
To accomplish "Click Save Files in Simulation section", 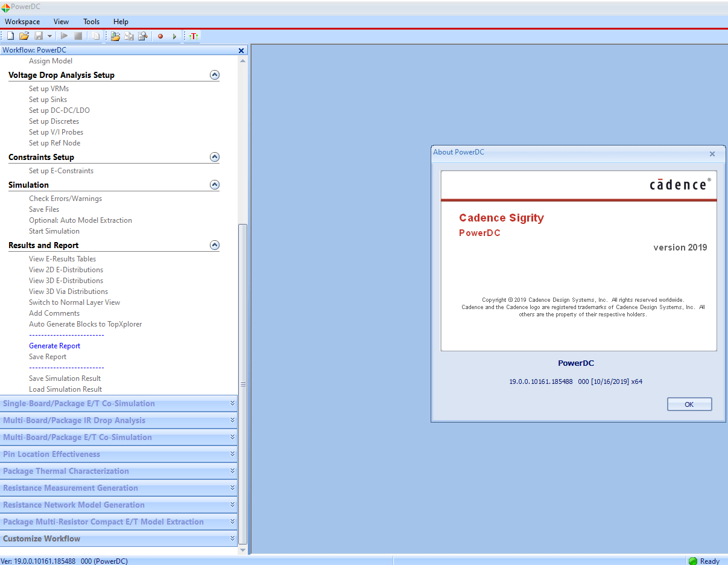I will pyautogui.click(x=44, y=209).
